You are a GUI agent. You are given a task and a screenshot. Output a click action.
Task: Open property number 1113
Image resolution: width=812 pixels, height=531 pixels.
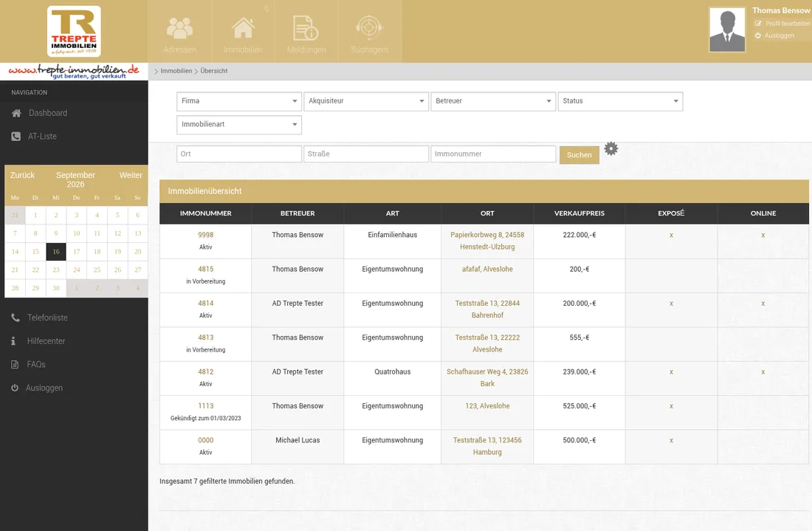click(x=206, y=405)
